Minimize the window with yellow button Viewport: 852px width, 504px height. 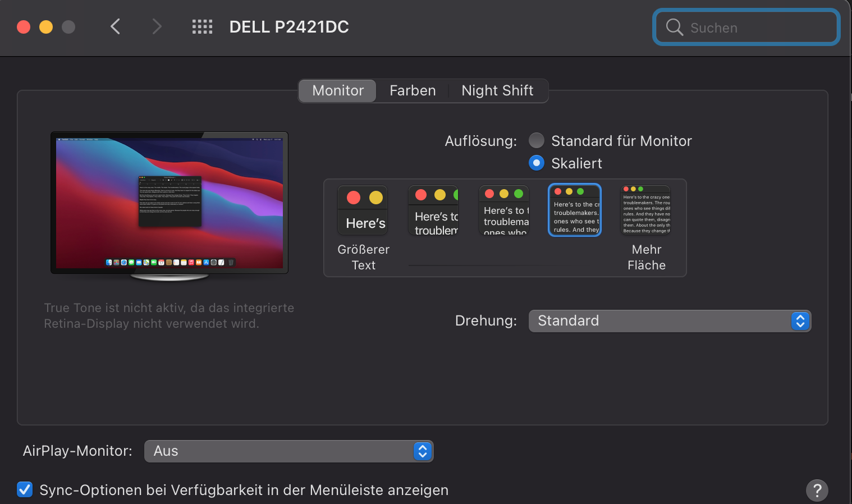[x=46, y=27]
